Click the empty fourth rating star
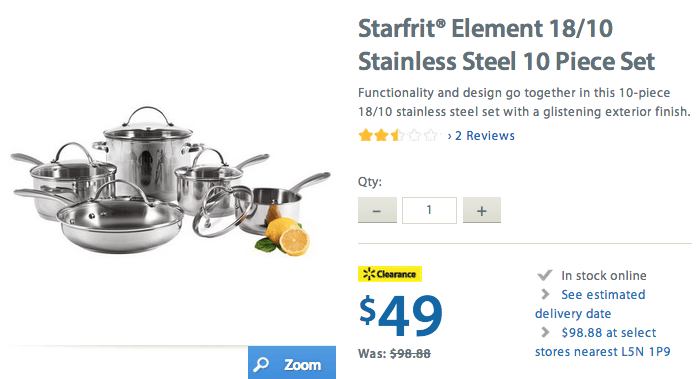Screen dimensions: 699x379 click(414, 135)
